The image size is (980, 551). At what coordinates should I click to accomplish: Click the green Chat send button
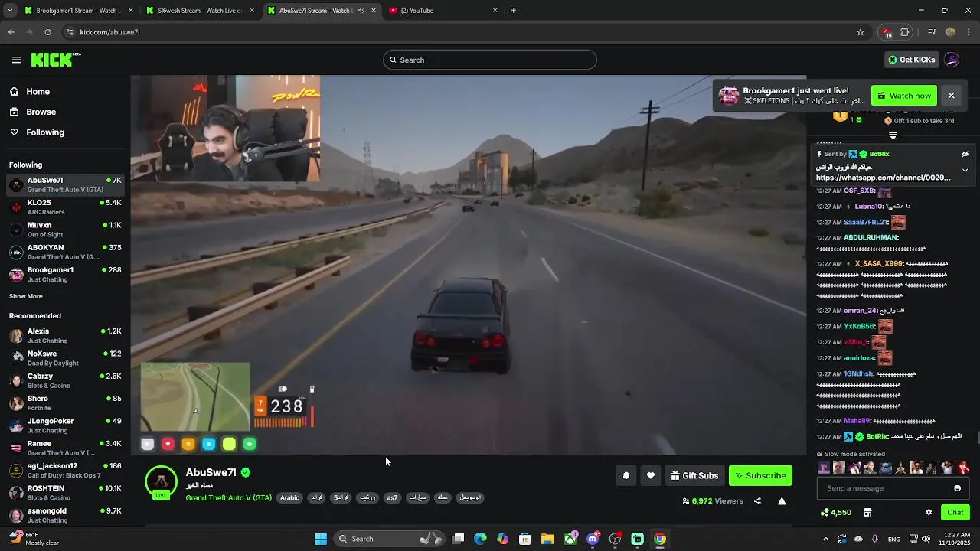click(955, 513)
